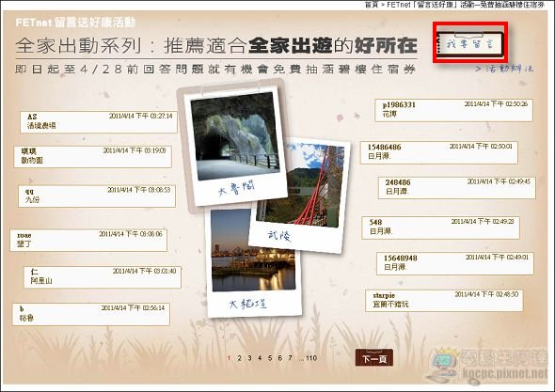Click the 我要留言 notepad button
The height and width of the screenshot is (392, 555).
coord(470,43)
